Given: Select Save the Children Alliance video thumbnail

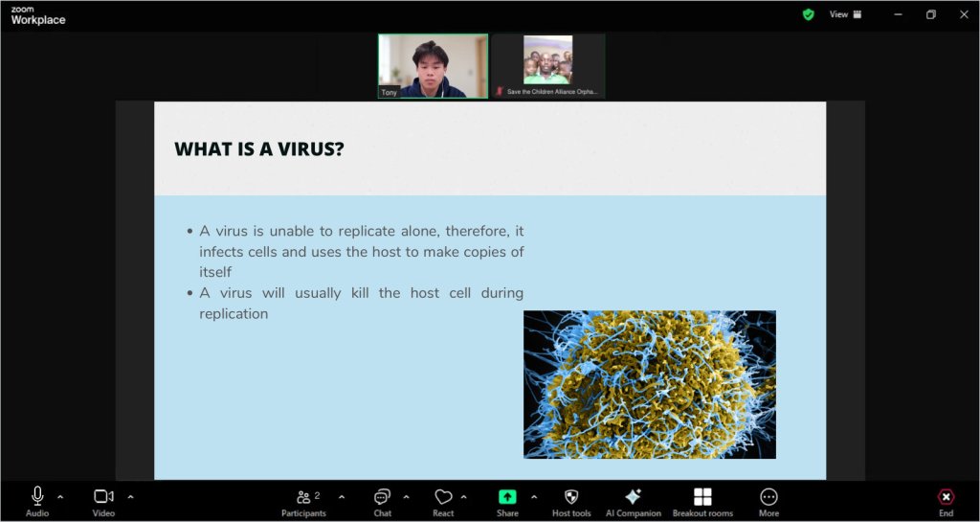Looking at the screenshot, I should pos(548,66).
